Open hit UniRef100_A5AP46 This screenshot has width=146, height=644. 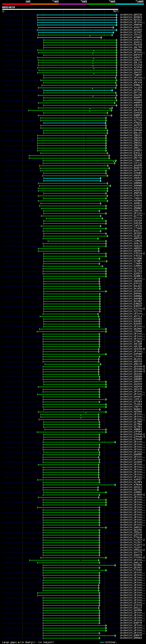131,25
